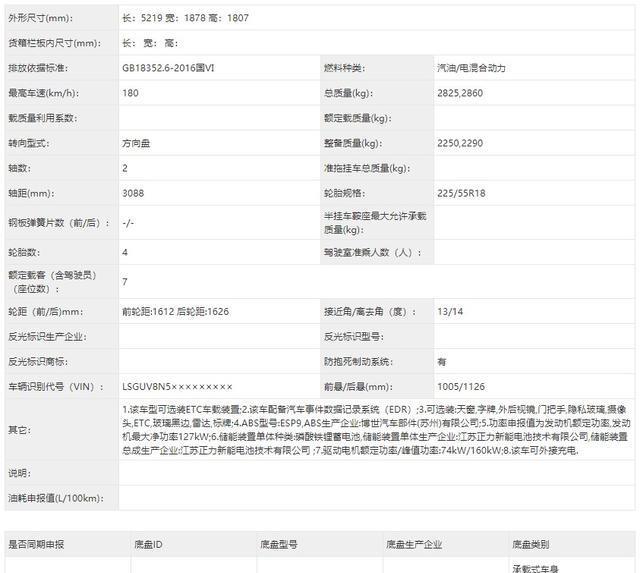
Task: Click the 轮胎规格 label
Action: coord(344,193)
